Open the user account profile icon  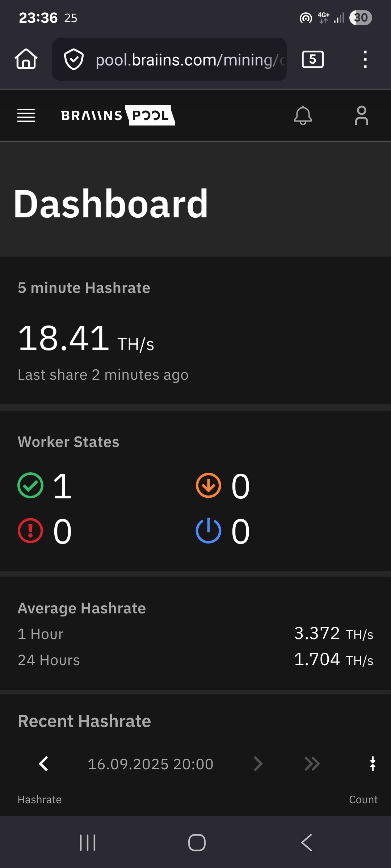pyautogui.click(x=362, y=115)
